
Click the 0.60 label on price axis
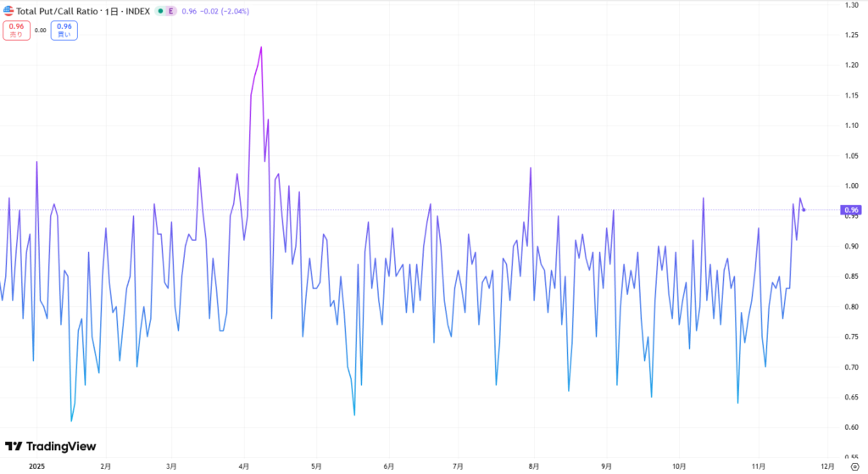click(849, 427)
